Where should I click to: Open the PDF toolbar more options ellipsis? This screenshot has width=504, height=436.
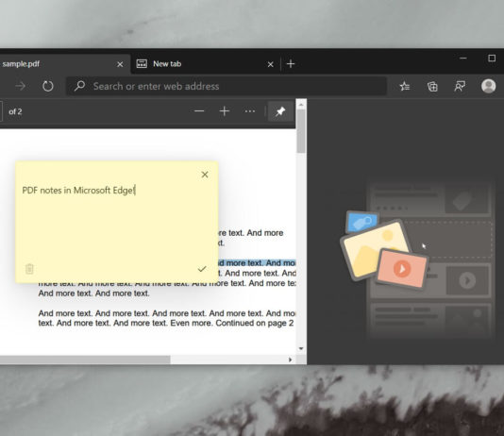pos(250,111)
